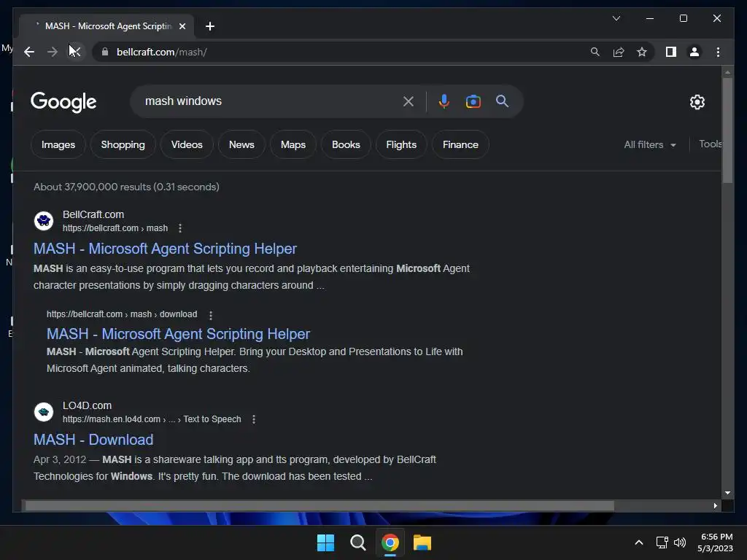Click the vertical scrollbar down arrow
747x560 pixels.
[x=727, y=494]
